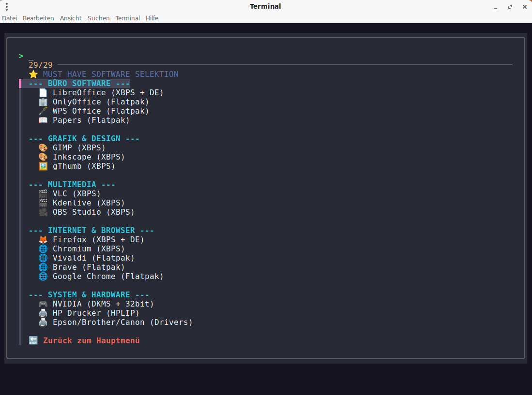The image size is (532, 395).
Task: Open the Hilfe menu
Action: tap(152, 18)
